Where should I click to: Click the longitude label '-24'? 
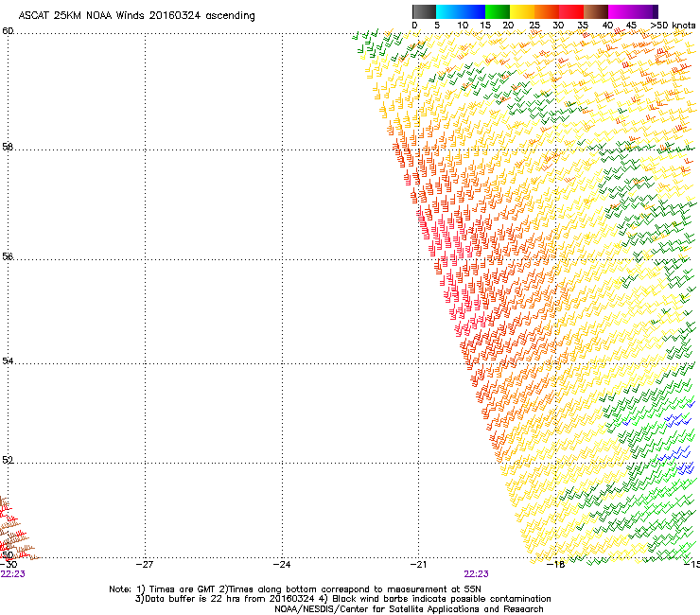(x=282, y=564)
